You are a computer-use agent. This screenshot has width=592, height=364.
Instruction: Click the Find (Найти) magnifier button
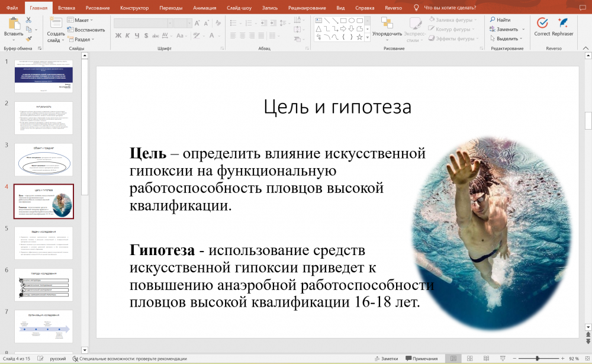(500, 20)
